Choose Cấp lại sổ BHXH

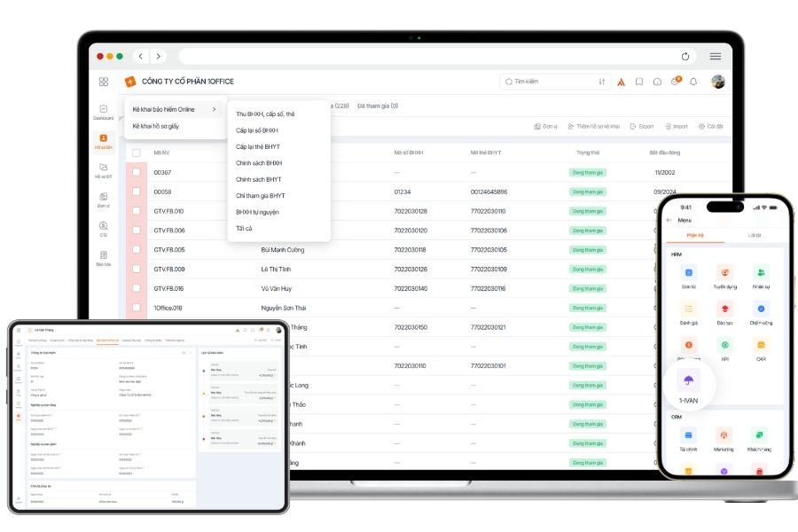pos(257,130)
